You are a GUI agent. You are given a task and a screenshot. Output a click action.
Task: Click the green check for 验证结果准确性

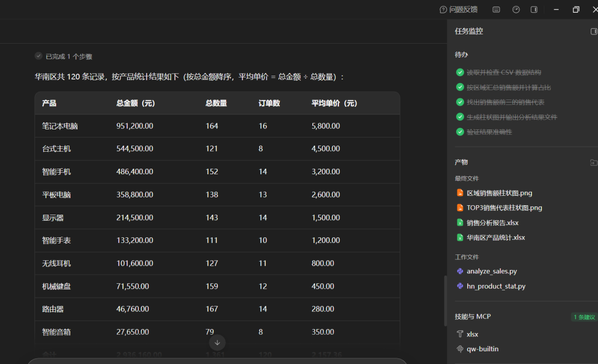[460, 132]
